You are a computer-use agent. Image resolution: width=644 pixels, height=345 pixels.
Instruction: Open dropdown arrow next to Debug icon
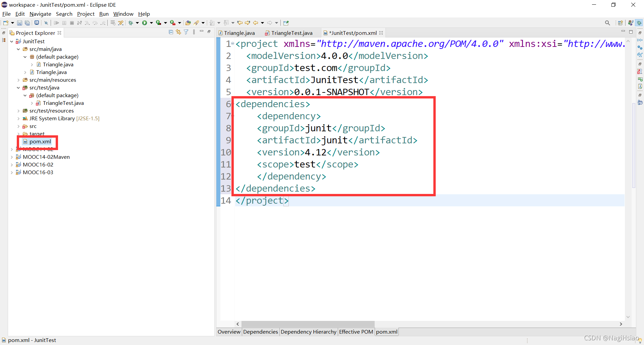point(137,23)
